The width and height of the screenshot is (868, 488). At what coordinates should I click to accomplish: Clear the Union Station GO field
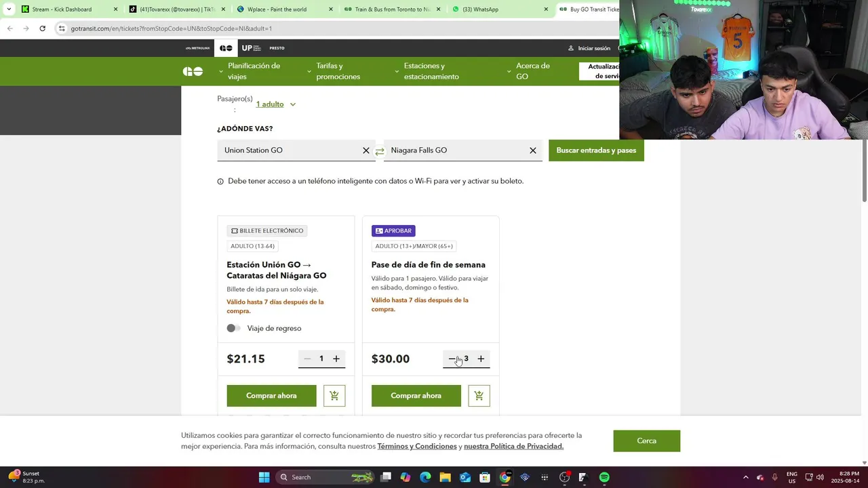pos(366,150)
